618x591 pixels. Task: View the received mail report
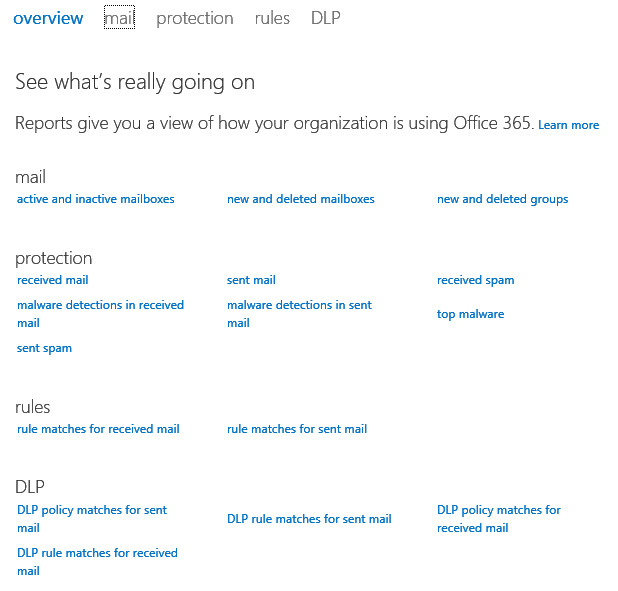(x=53, y=280)
